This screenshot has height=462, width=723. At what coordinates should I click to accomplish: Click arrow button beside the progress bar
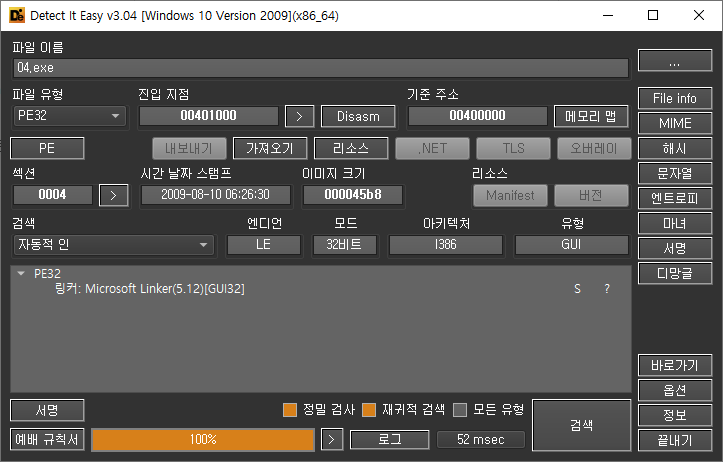(x=332, y=439)
